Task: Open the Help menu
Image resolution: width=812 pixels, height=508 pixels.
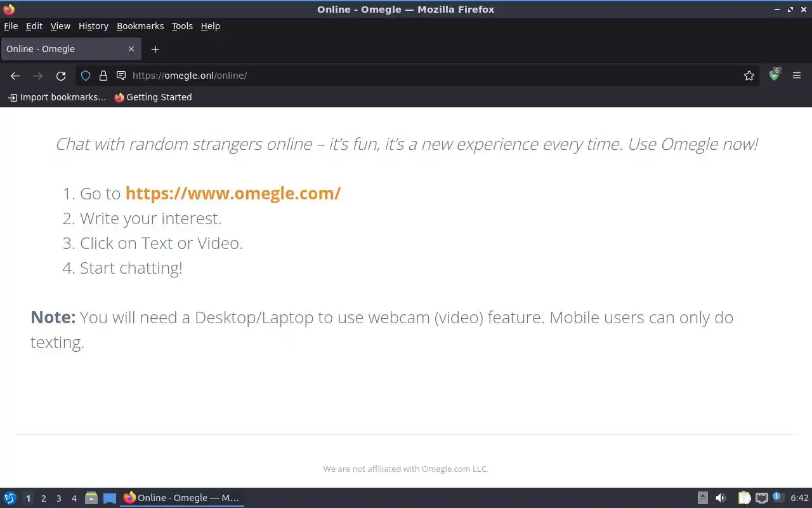Action: [x=211, y=26]
